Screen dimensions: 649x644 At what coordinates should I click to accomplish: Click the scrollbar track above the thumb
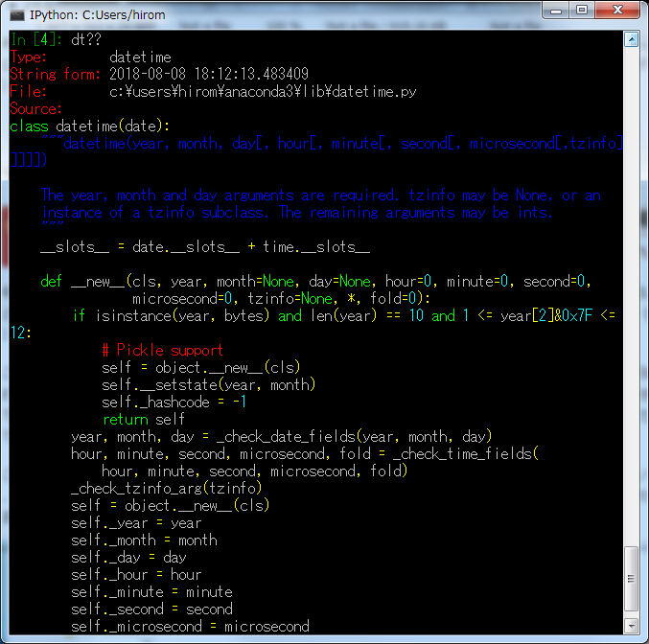(x=631, y=296)
